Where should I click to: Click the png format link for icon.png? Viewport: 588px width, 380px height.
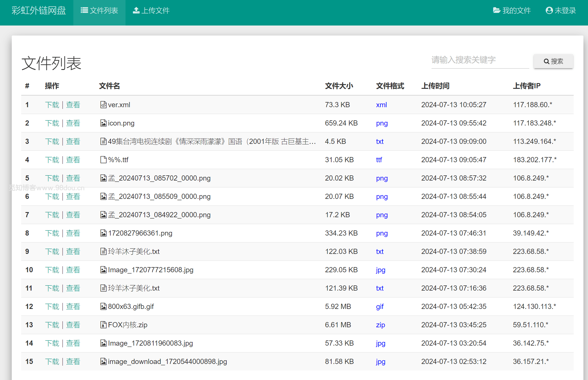pyautogui.click(x=382, y=123)
